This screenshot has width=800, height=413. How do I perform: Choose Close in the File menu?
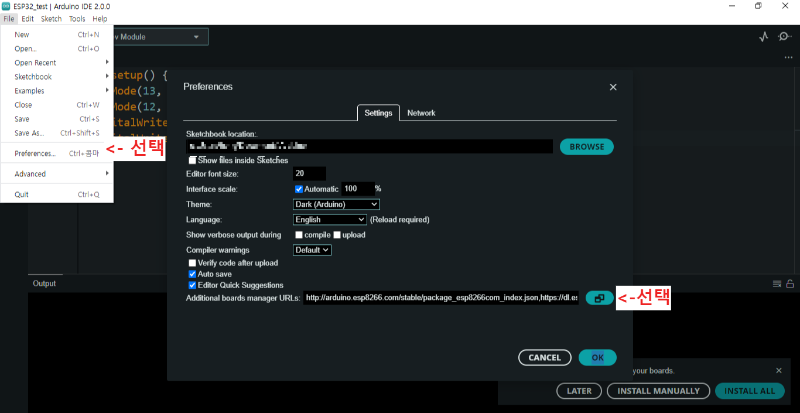click(x=57, y=105)
